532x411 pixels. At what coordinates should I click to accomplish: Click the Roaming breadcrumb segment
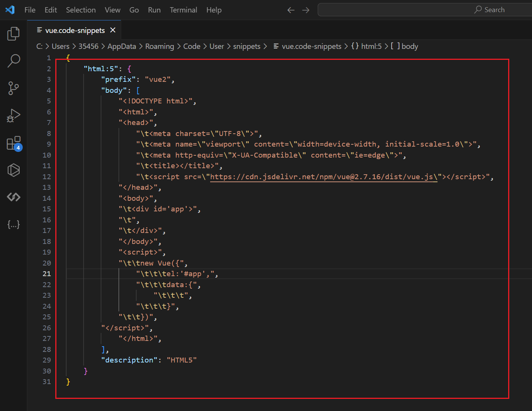pos(159,46)
